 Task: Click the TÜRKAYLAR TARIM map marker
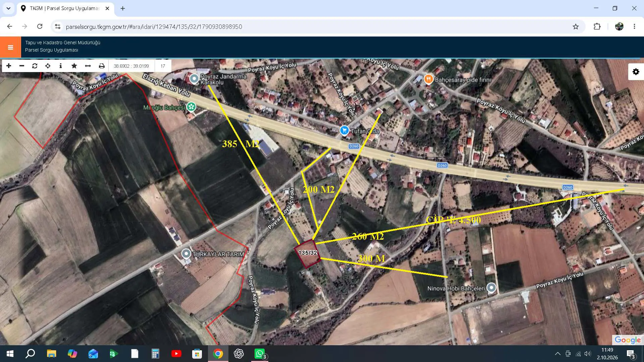click(x=186, y=254)
